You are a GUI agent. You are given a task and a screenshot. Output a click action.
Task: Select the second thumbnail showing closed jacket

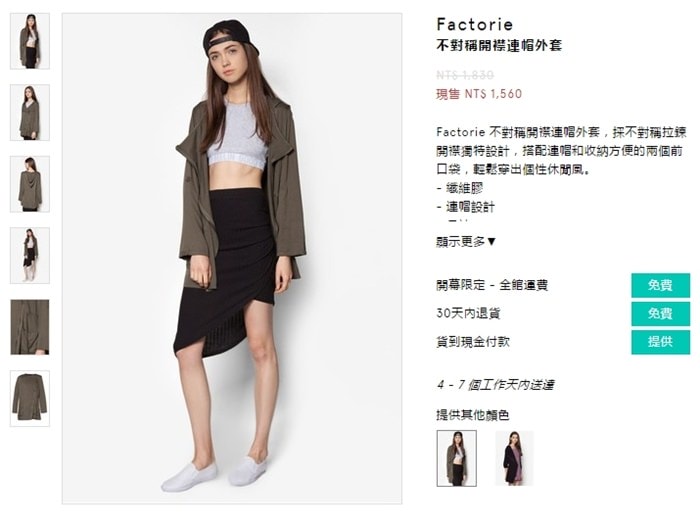[x=30, y=112]
